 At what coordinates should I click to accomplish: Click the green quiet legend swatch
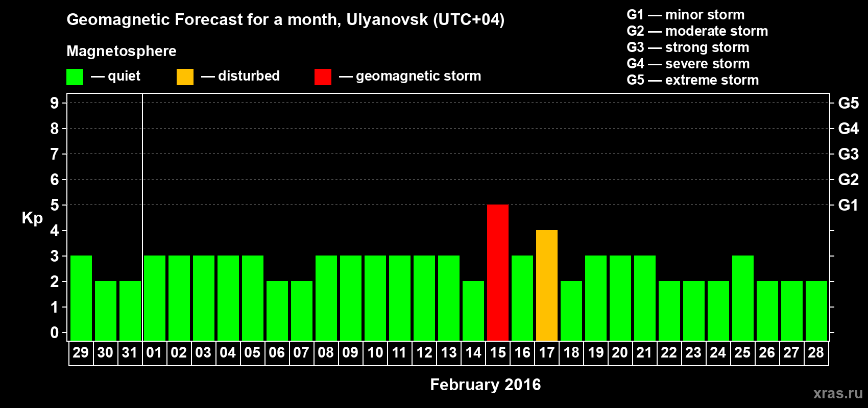click(75, 77)
